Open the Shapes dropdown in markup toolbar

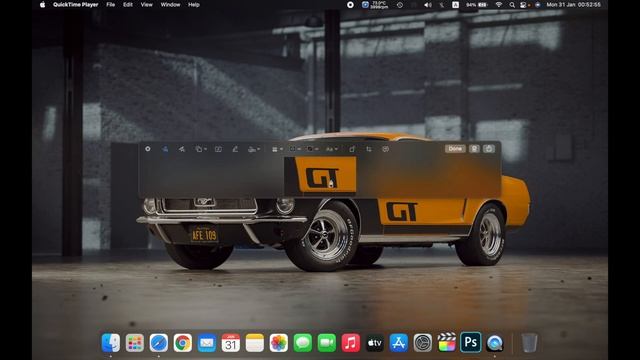(200, 149)
